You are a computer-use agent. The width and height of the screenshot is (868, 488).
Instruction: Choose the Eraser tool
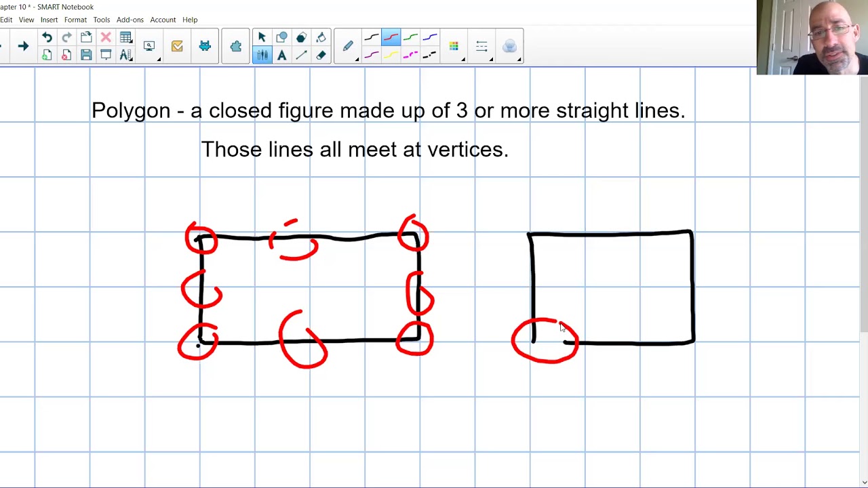click(321, 55)
